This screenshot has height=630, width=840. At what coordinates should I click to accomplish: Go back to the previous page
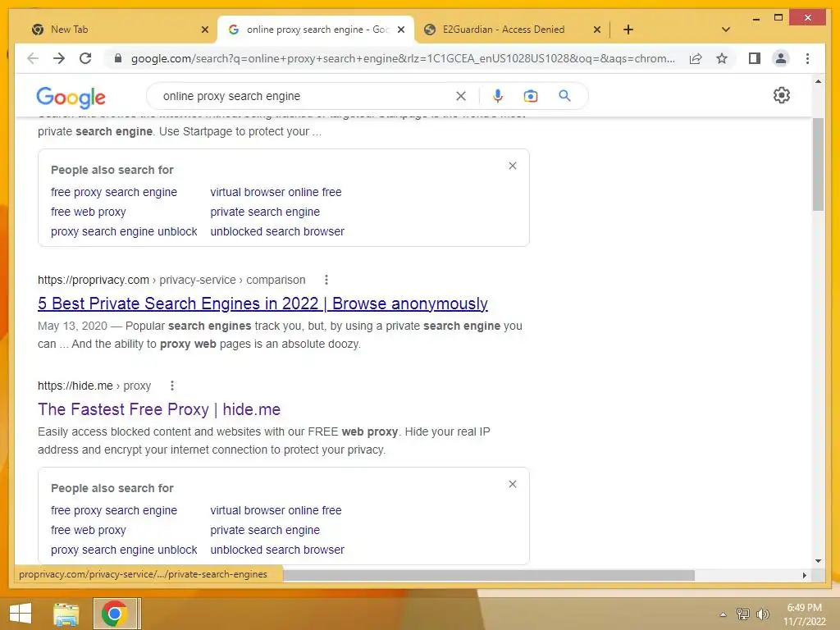point(33,58)
